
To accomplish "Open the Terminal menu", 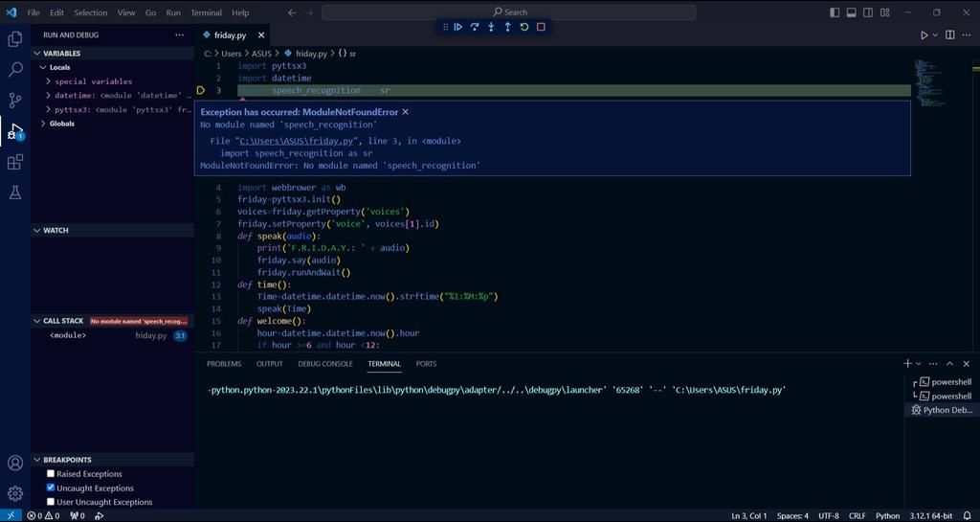I will tap(206, 12).
